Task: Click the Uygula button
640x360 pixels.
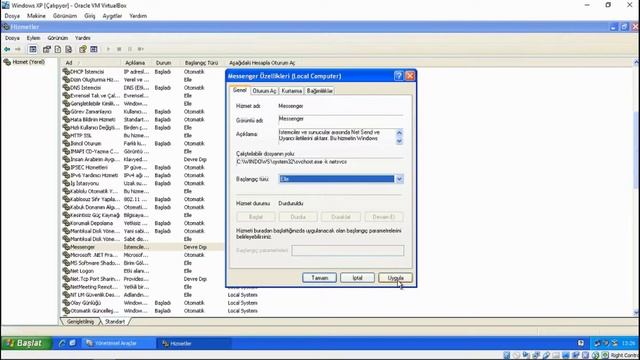Action: pyautogui.click(x=396, y=278)
